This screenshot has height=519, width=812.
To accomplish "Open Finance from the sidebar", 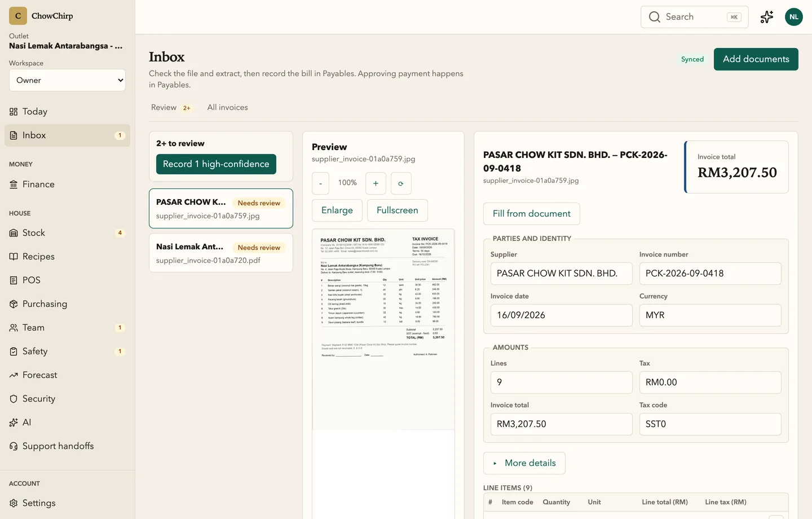I will [x=67, y=184].
